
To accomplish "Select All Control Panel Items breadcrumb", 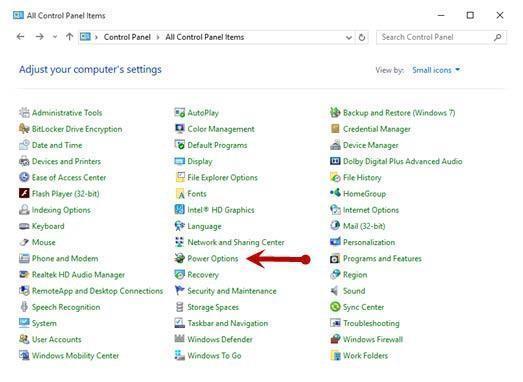I will (204, 37).
